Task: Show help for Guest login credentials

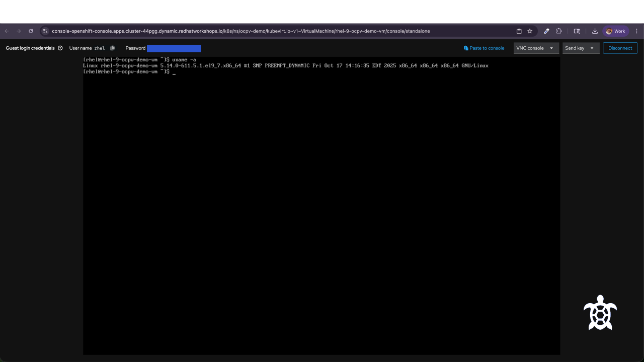Action: click(60, 48)
